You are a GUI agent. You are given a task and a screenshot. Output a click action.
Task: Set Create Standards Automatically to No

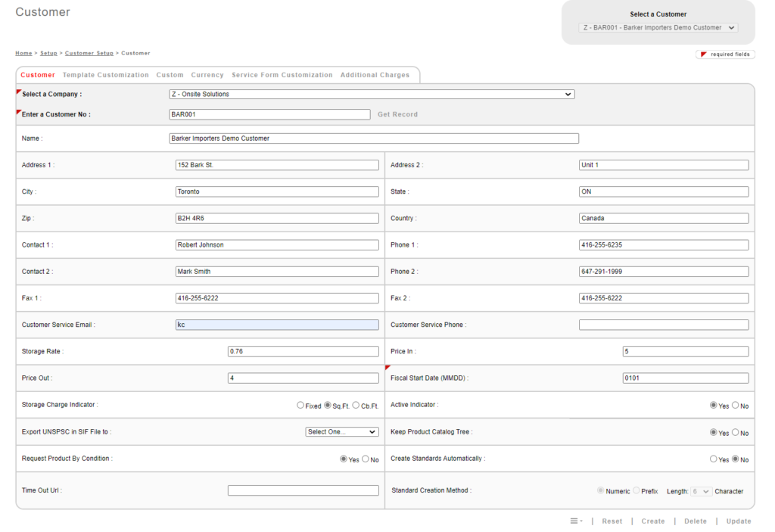pos(736,459)
